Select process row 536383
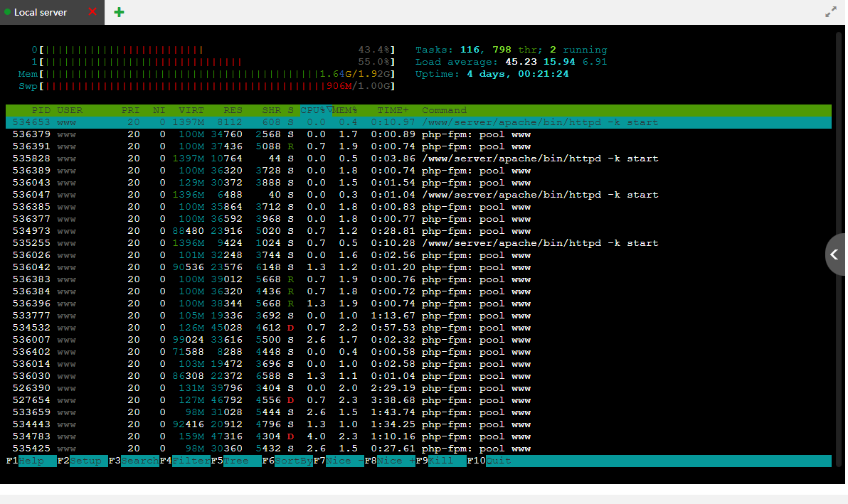 tap(418, 279)
